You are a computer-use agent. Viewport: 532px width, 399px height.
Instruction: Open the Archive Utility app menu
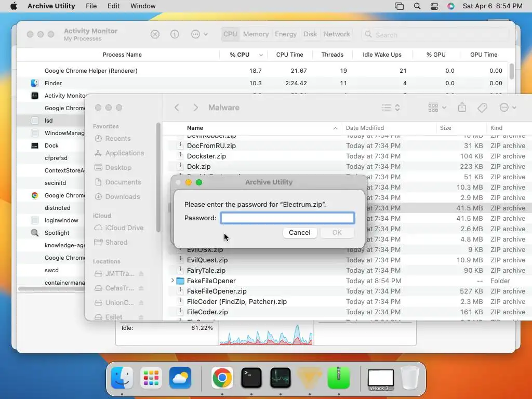51,6
